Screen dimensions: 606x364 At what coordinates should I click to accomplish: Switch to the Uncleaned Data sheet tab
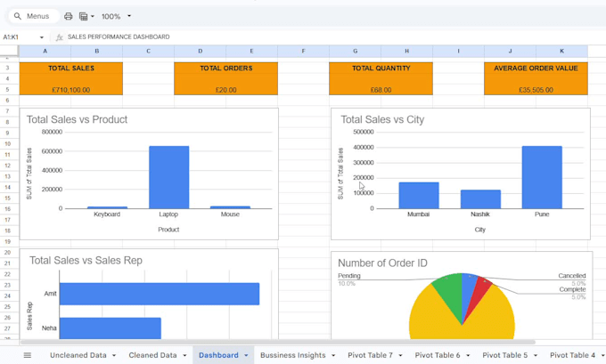click(x=78, y=355)
